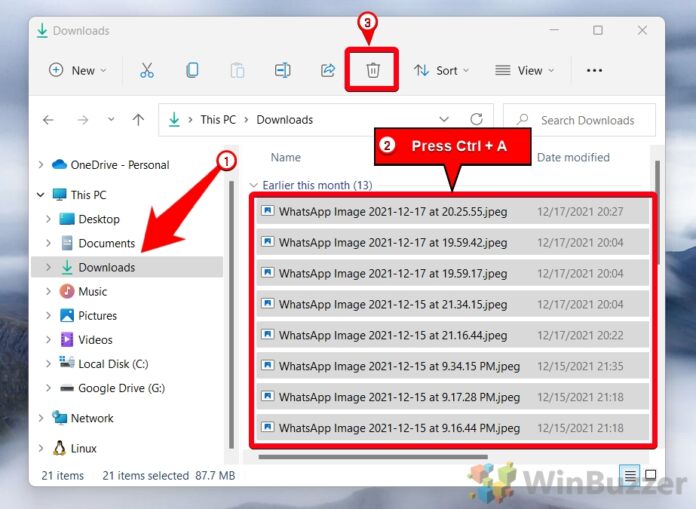
Task: Click the Linux penguin icon
Action: click(59, 448)
